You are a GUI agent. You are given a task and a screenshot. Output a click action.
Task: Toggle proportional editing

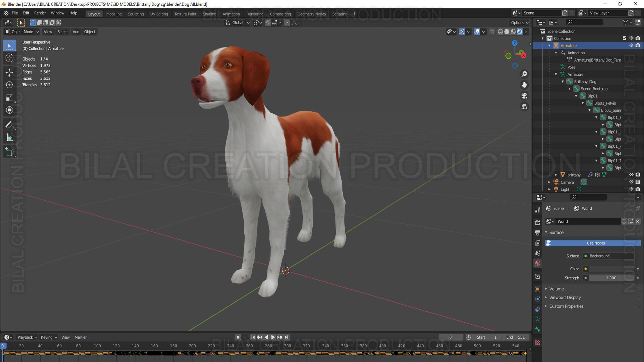point(287,23)
